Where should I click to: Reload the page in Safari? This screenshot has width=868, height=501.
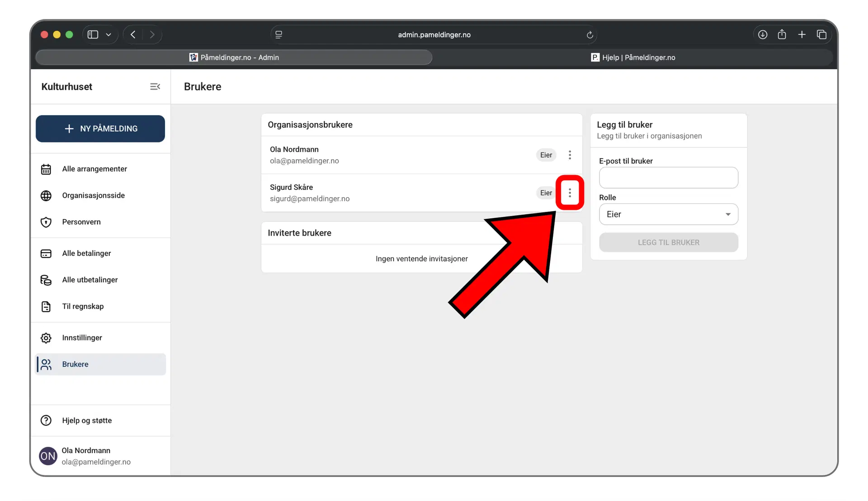[590, 35]
